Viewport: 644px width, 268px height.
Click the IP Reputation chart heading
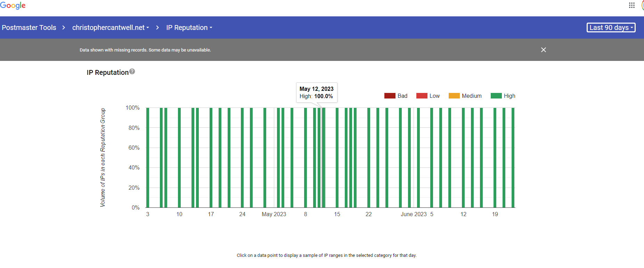click(108, 72)
